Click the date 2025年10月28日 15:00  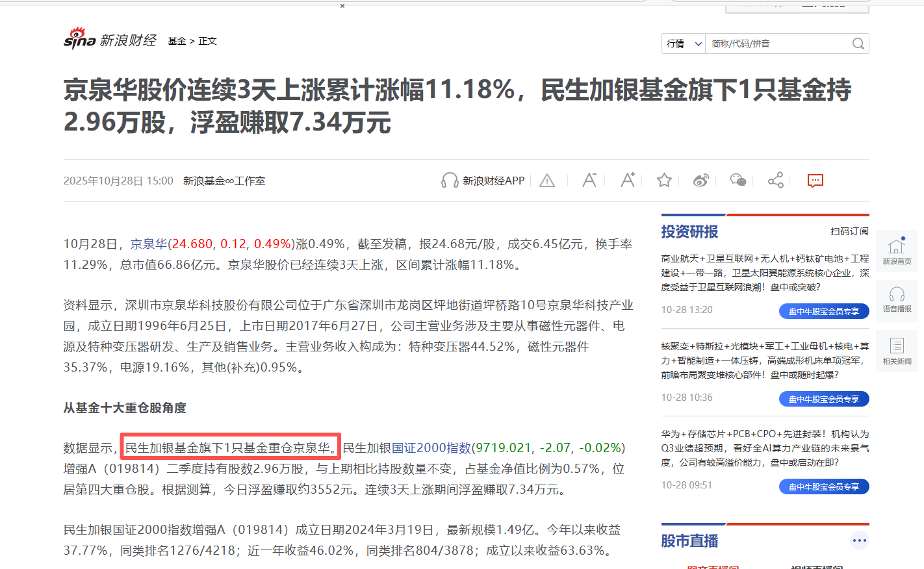click(x=118, y=181)
